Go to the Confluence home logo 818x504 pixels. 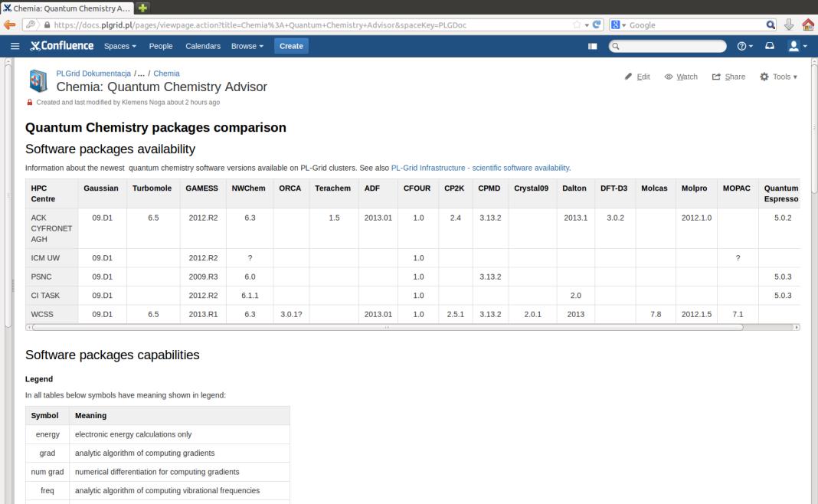tap(61, 46)
